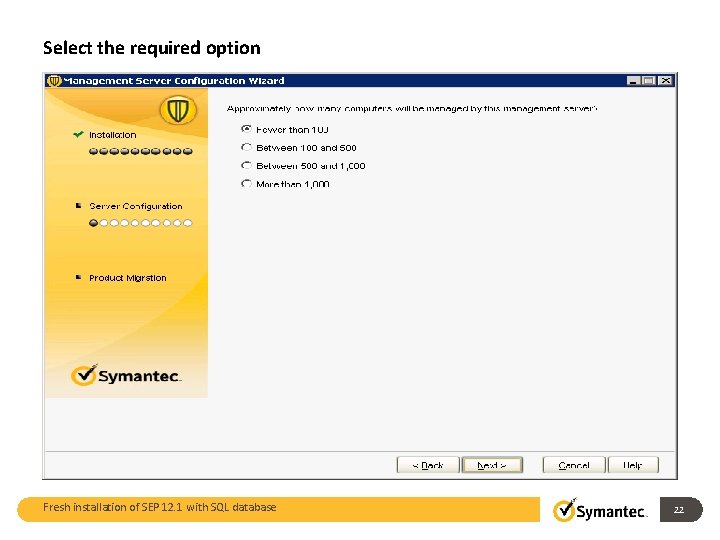
Task: Cancel the configuration wizard
Action: [x=574, y=465]
